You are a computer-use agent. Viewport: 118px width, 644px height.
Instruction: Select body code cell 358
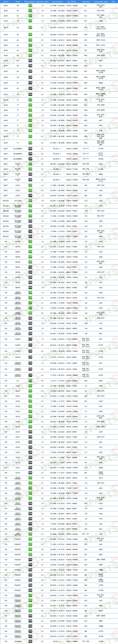[86, 381]
